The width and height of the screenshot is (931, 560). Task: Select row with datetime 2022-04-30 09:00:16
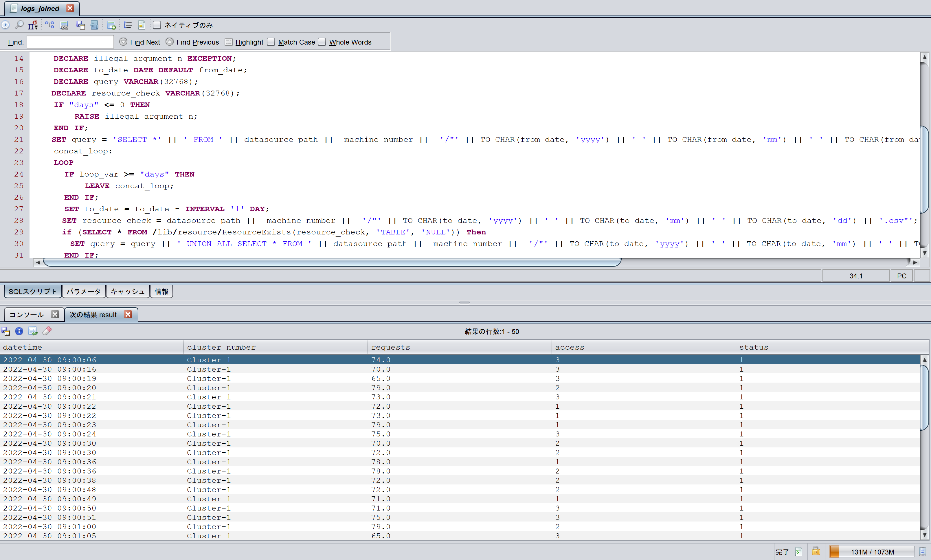[x=460, y=369]
